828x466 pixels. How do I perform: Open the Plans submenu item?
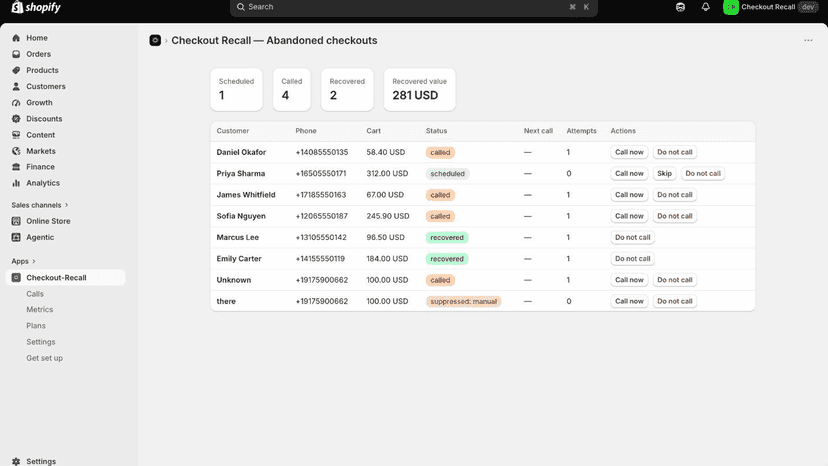coord(36,326)
